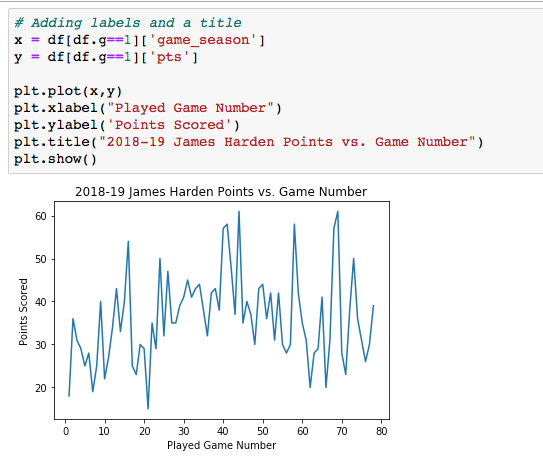Click the y-axis tick label 60
This screenshot has width=543, height=475.
[x=41, y=216]
